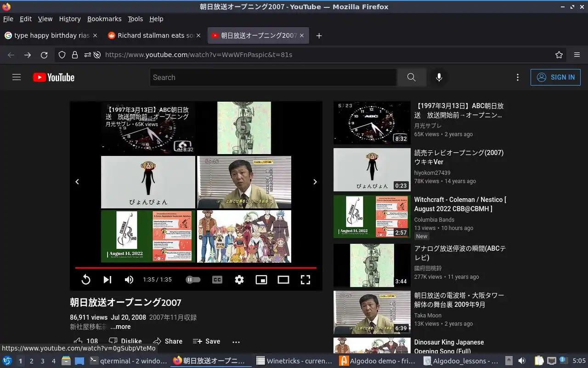Open player settings gear
This screenshot has width=588, height=368.
[x=239, y=279]
